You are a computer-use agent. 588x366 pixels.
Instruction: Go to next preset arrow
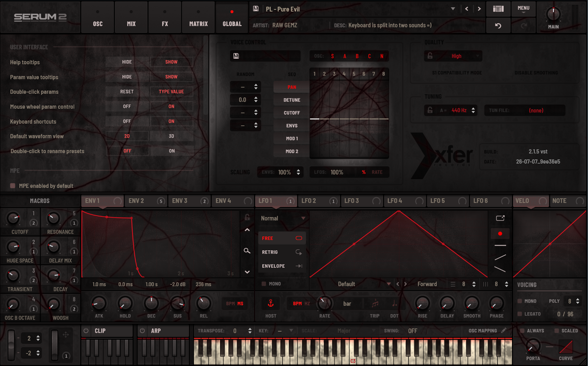pyautogui.click(x=479, y=9)
